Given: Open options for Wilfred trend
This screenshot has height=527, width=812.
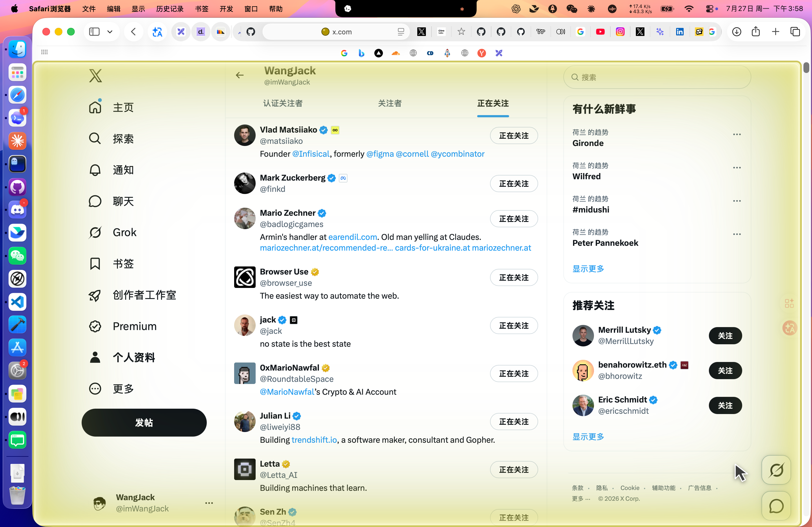Looking at the screenshot, I should click(737, 168).
